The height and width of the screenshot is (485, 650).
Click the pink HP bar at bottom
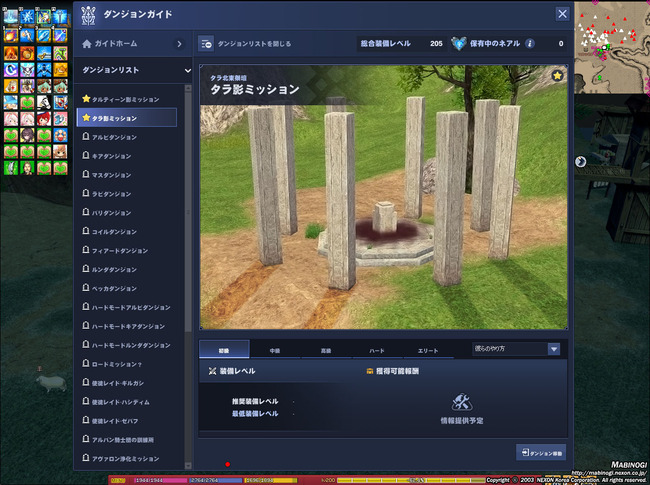161,480
